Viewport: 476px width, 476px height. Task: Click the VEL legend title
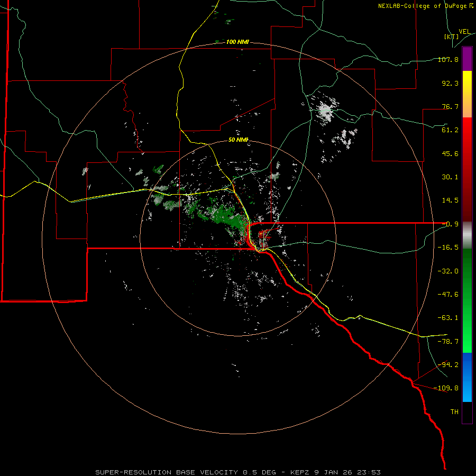pos(464,32)
